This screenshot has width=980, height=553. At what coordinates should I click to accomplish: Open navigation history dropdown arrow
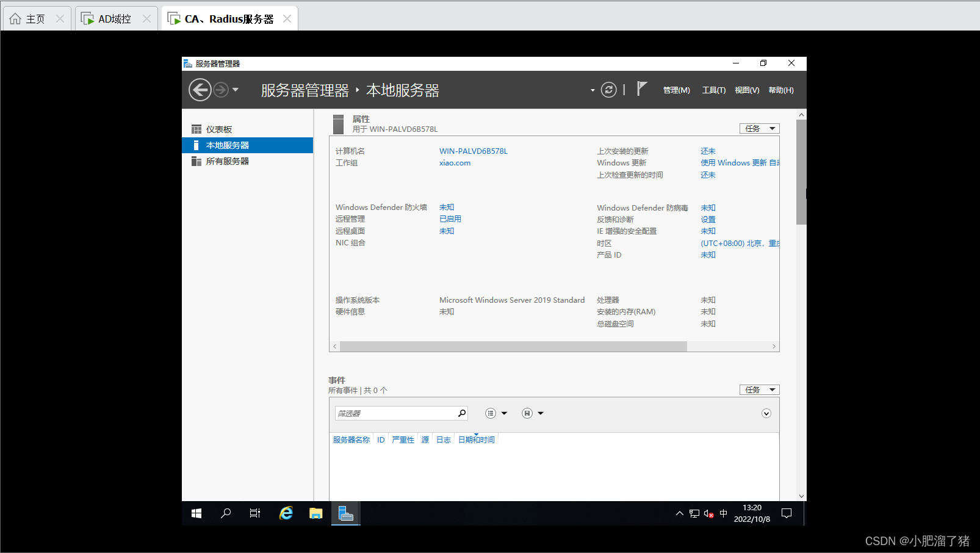236,90
